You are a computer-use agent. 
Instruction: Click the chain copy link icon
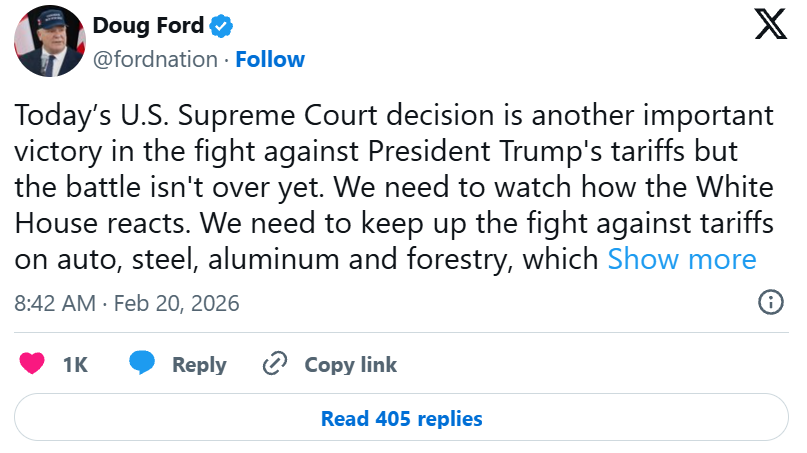pos(274,364)
